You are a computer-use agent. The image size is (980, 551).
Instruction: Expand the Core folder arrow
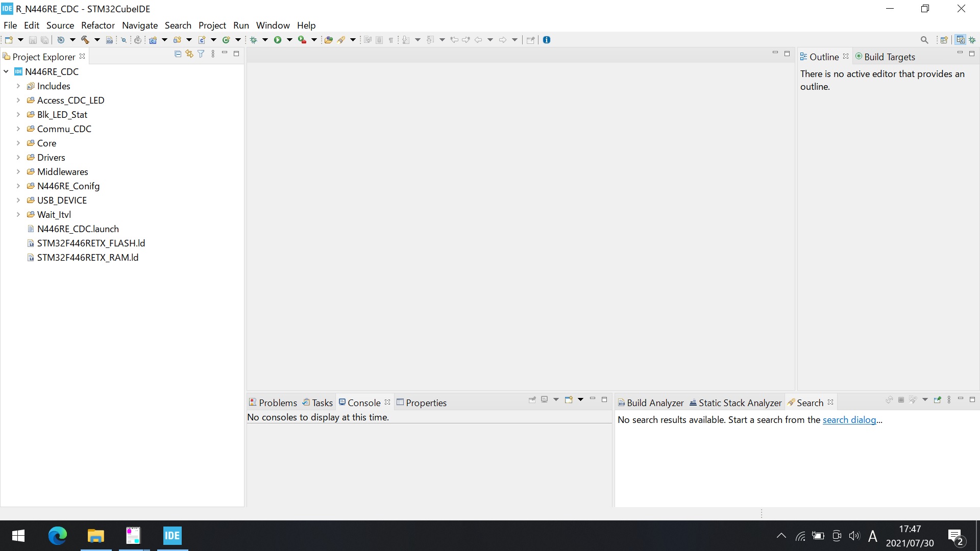pyautogui.click(x=18, y=143)
